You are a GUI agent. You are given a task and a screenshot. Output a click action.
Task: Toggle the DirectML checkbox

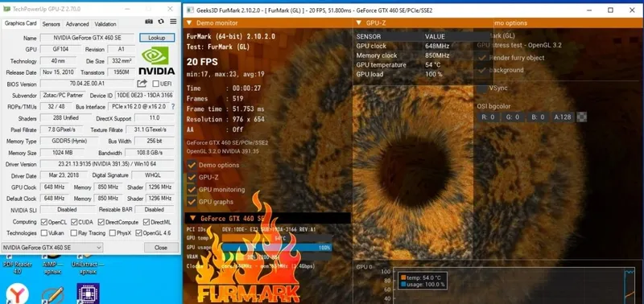tap(147, 222)
